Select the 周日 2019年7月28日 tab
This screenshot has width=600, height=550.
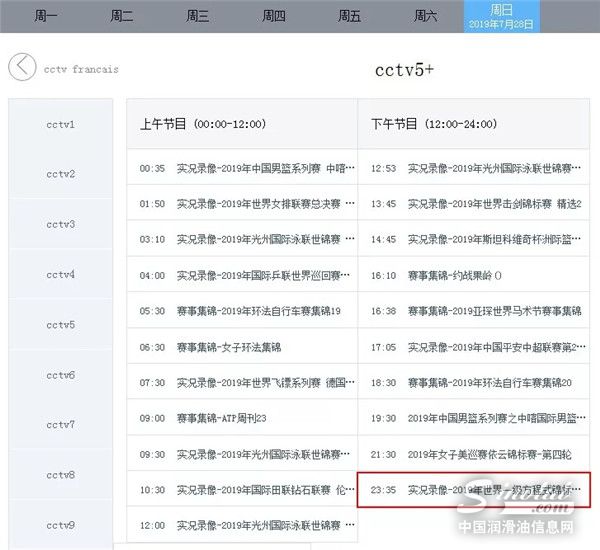coord(504,16)
